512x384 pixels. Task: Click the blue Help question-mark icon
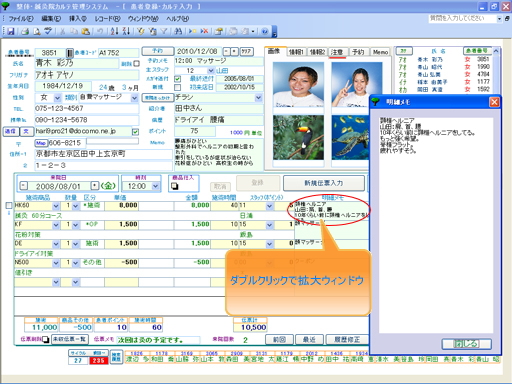[x=265, y=31]
